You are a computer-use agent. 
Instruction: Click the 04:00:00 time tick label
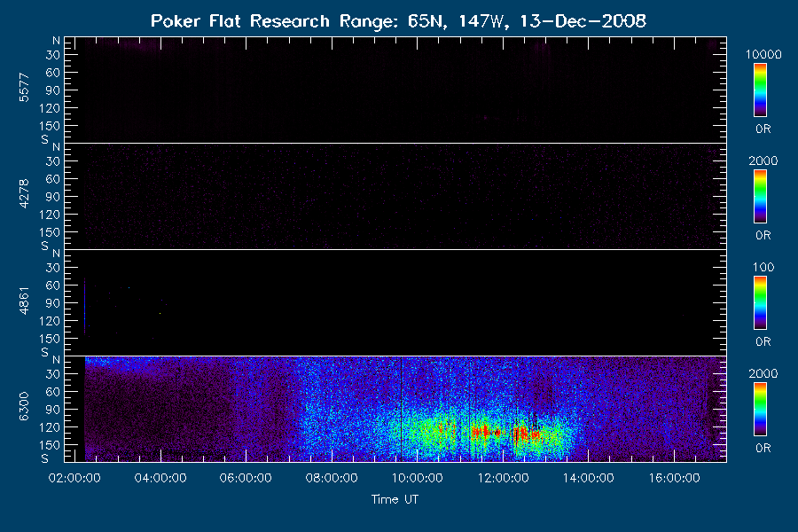pos(160,478)
